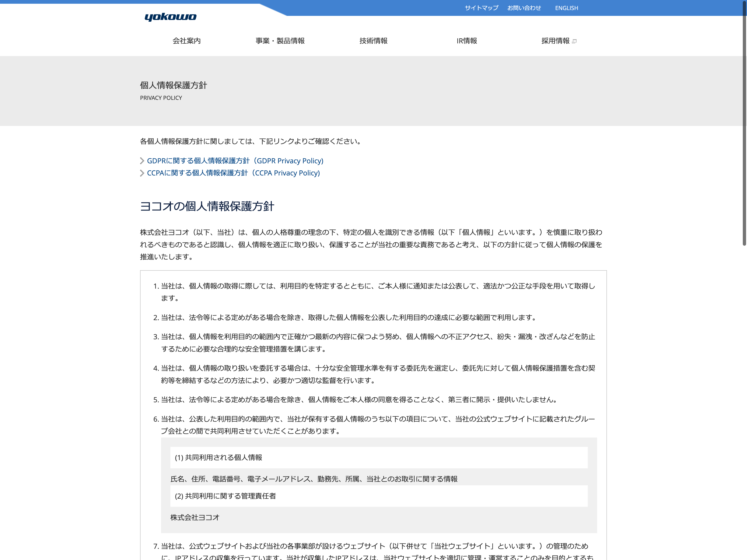Click external-link icon beside 採用情報
This screenshot has height=560, width=747.
pyautogui.click(x=574, y=41)
